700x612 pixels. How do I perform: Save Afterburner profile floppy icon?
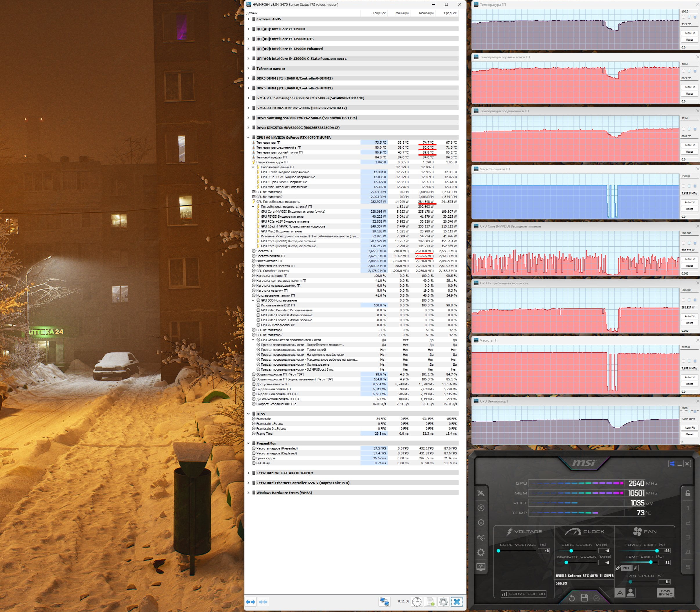tap(584, 598)
